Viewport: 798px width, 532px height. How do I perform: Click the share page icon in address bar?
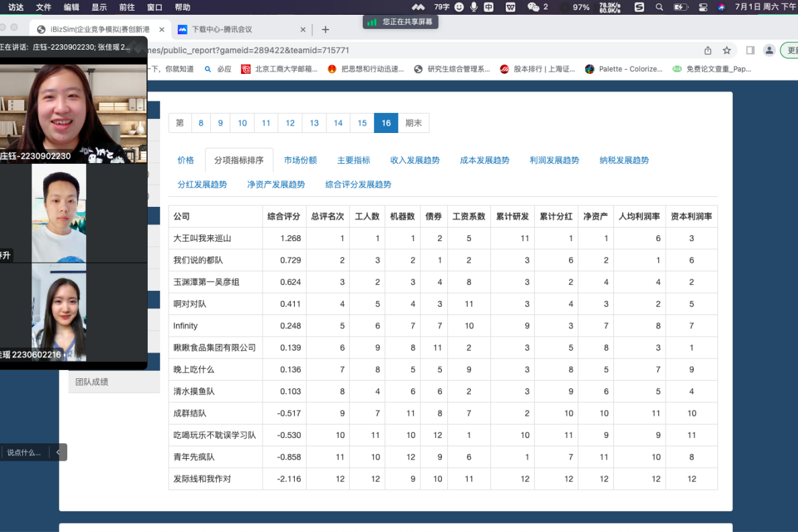(708, 50)
